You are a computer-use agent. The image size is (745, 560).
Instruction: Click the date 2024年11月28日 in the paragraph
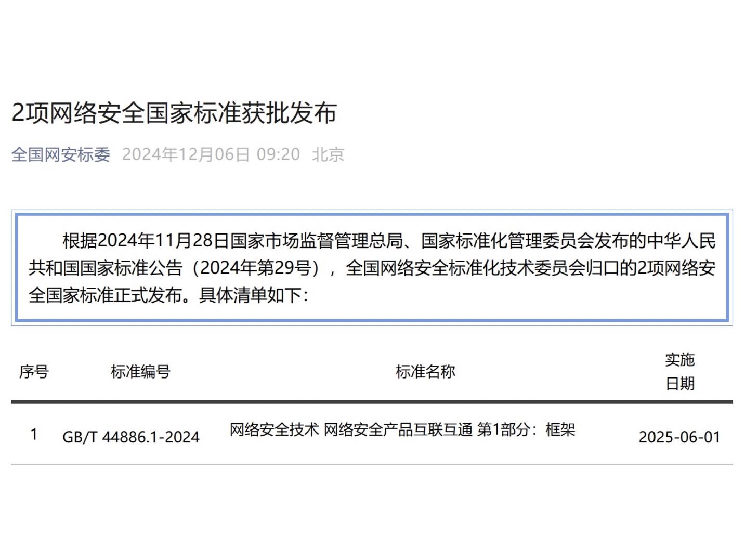[x=163, y=240]
